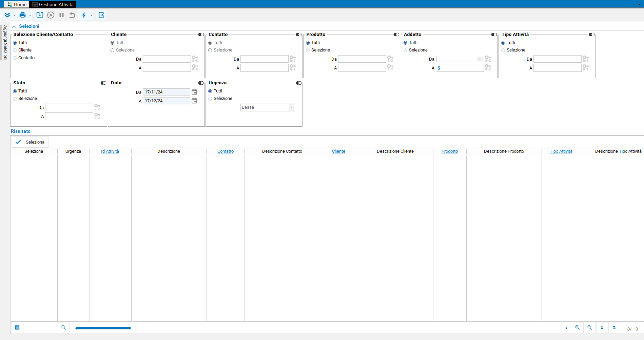Viewport: 644px width, 340px height.
Task: Click the Urgenza column header
Action: point(73,151)
